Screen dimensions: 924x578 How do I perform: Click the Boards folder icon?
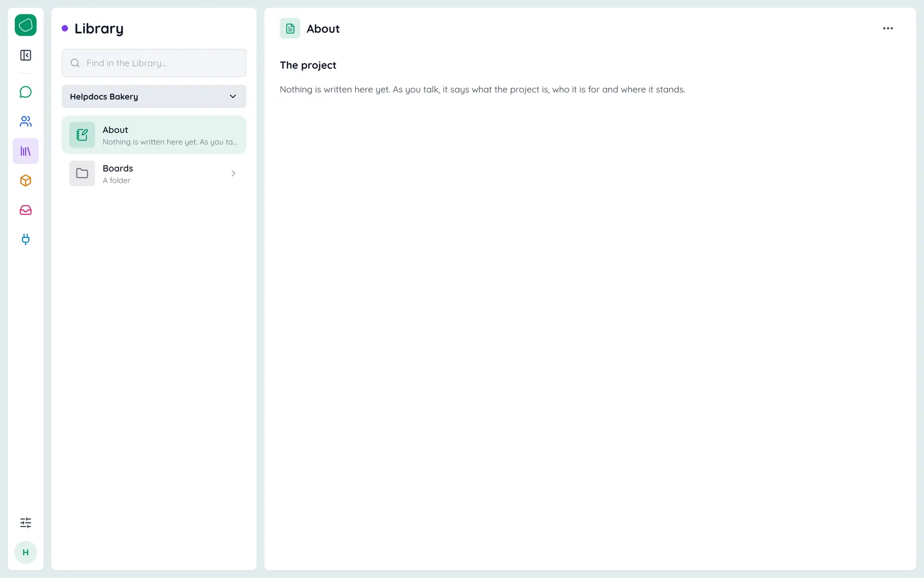click(x=82, y=173)
